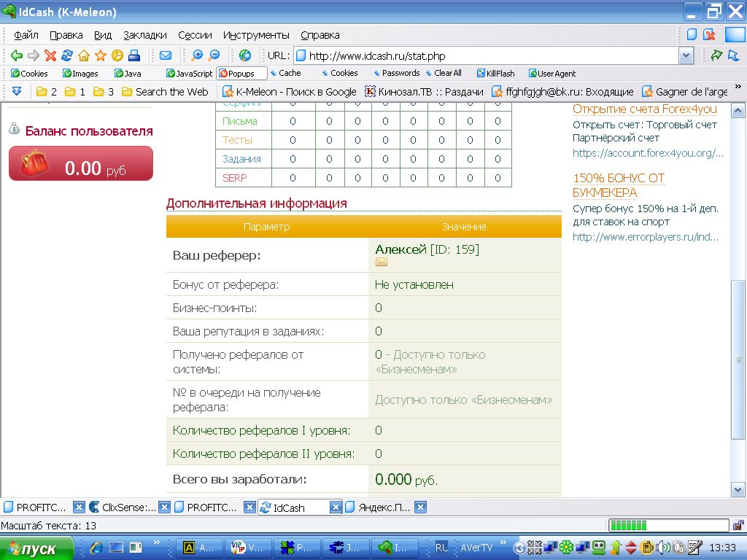Click the globe toolbar icon
Screen dimensions: 747x560
point(245,55)
